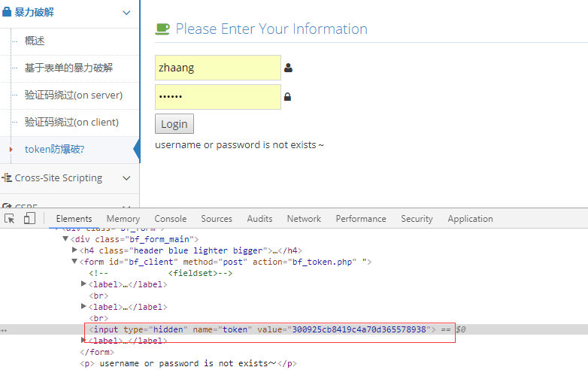Collapse the bf_form_main div node
The width and height of the screenshot is (588, 370).
(65, 239)
